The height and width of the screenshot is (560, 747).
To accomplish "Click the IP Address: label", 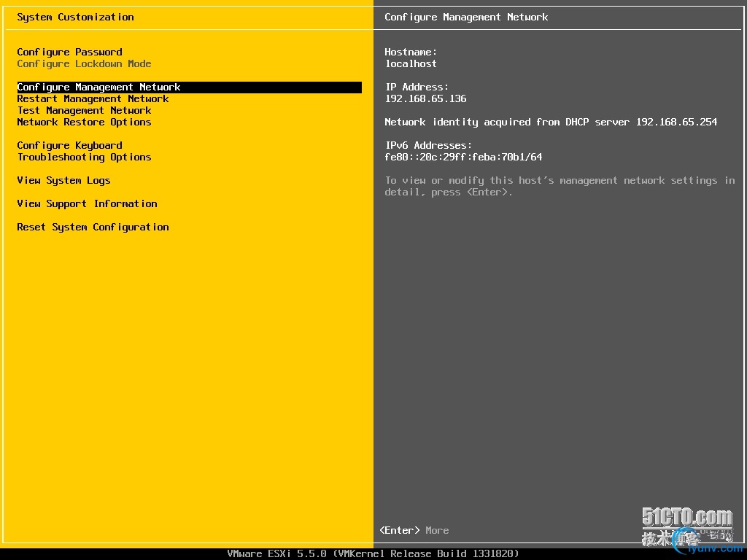I will pyautogui.click(x=417, y=87).
